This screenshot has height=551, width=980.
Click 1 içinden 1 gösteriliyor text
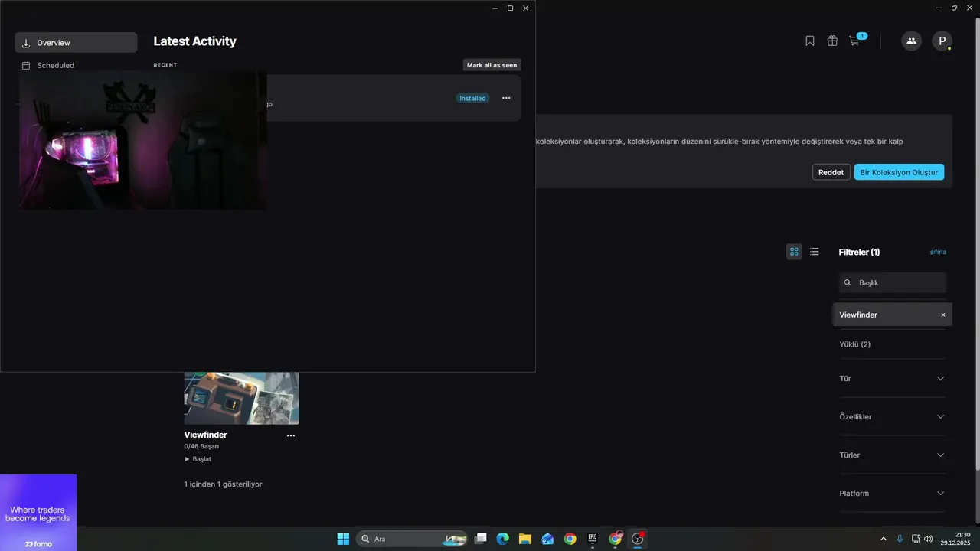point(223,484)
